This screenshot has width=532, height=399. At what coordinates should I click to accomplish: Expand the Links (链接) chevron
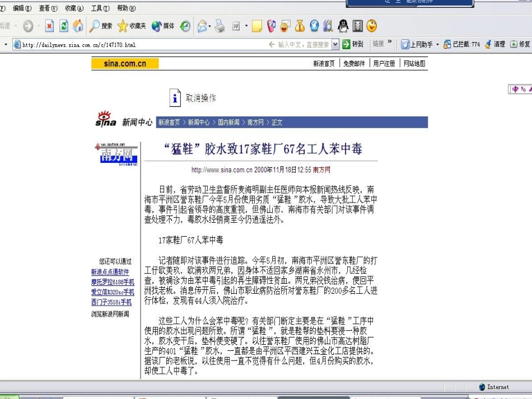pyautogui.click(x=390, y=42)
